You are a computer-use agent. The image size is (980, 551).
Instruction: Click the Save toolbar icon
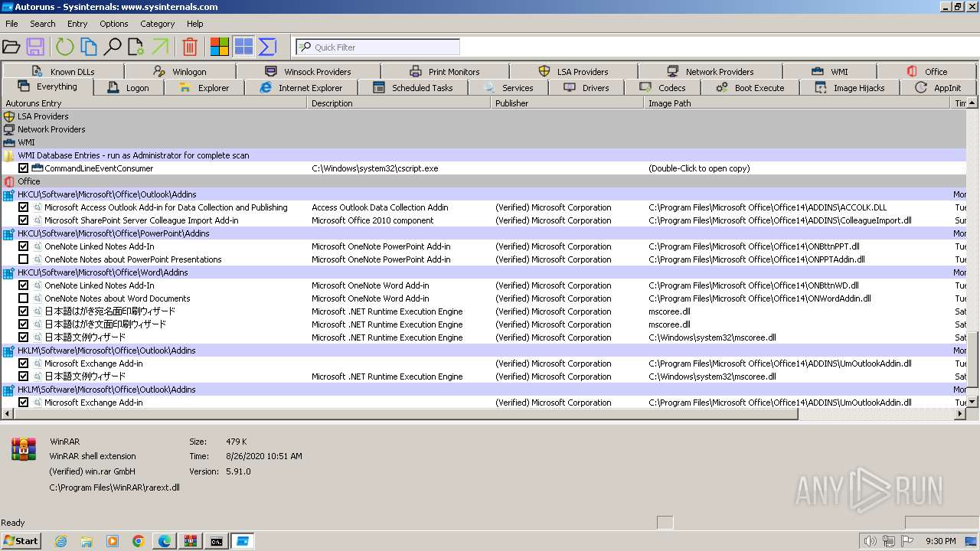pos(35,47)
